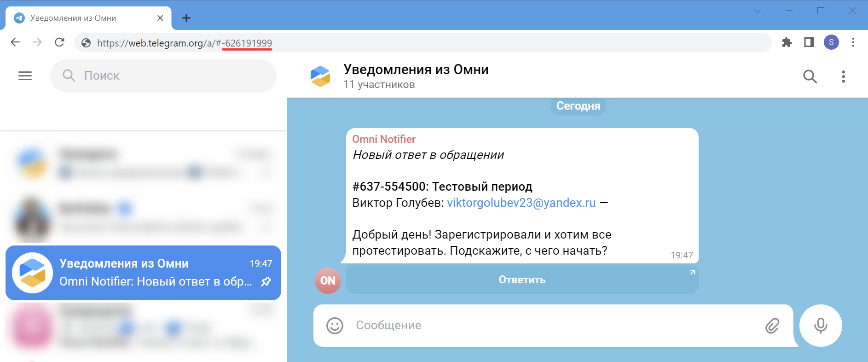Click the Ответить button

pyautogui.click(x=522, y=280)
